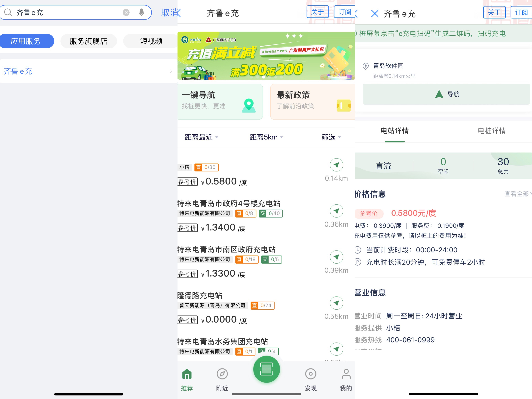Tap the green 导航 button
This screenshot has height=399, width=532.
pyautogui.click(x=446, y=94)
